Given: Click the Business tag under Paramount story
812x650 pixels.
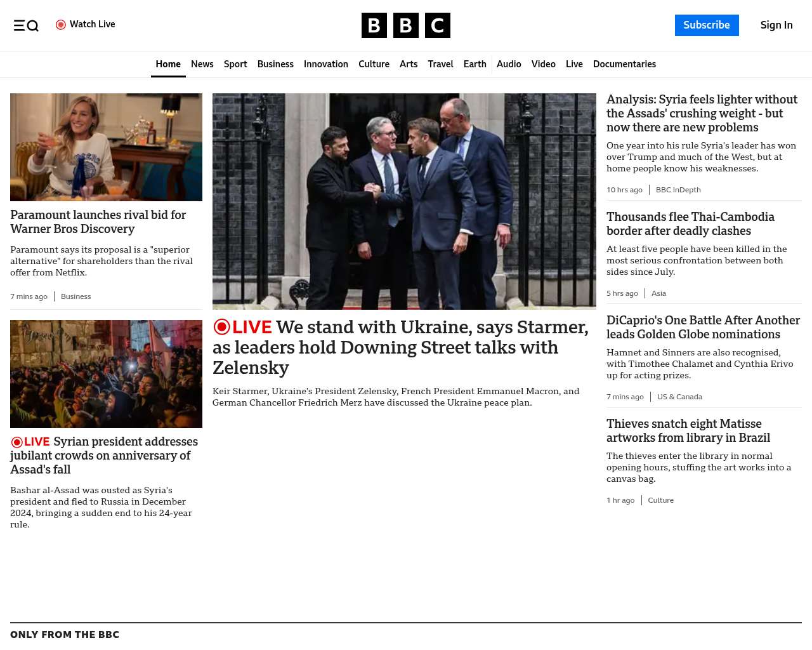Looking at the screenshot, I should (75, 296).
